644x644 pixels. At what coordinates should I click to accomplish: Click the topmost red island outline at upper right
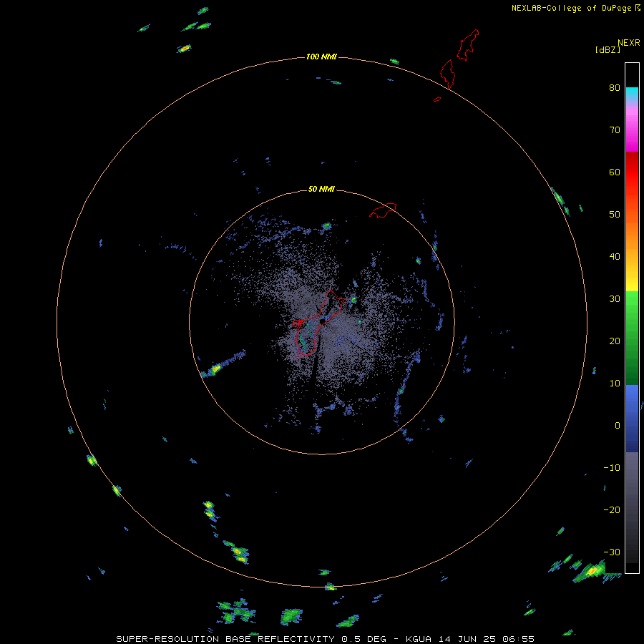[468, 45]
